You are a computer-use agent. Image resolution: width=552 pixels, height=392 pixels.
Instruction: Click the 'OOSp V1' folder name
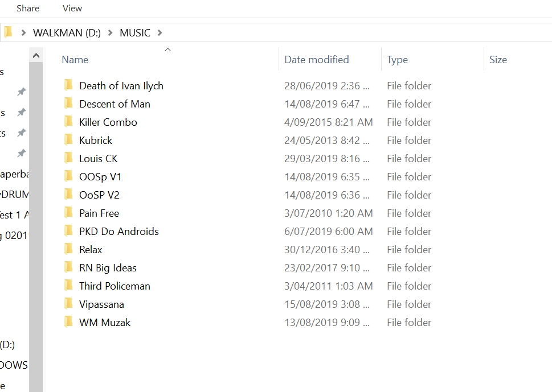coord(100,177)
